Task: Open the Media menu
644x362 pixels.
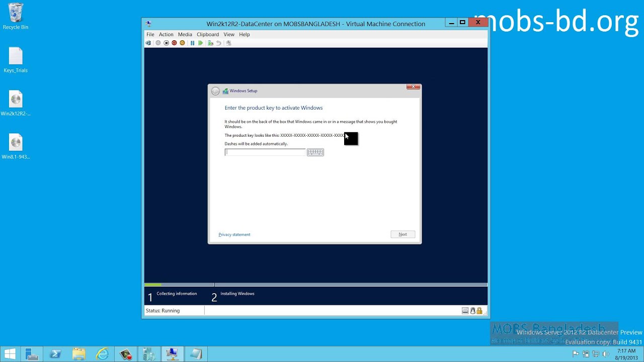Action: point(185,35)
